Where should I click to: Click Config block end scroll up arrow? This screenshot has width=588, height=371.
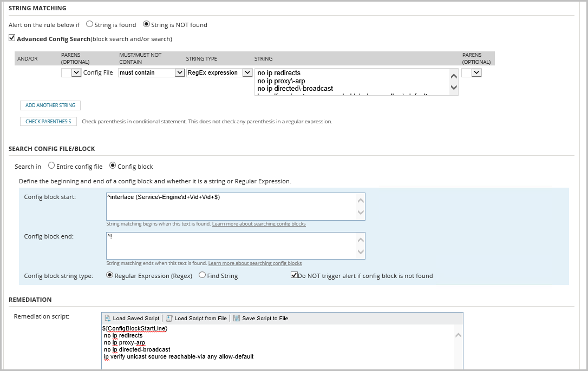361,240
